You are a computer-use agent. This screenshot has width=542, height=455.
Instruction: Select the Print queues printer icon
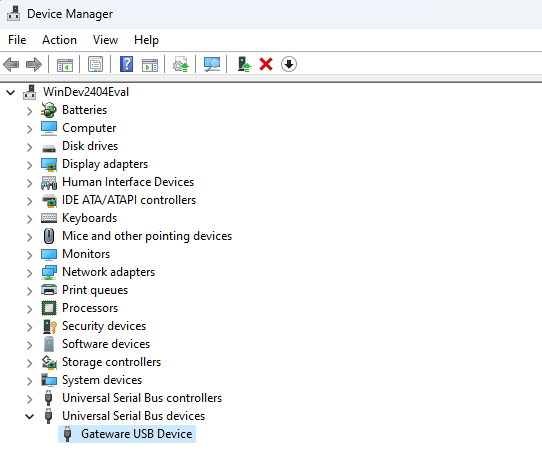[49, 290]
